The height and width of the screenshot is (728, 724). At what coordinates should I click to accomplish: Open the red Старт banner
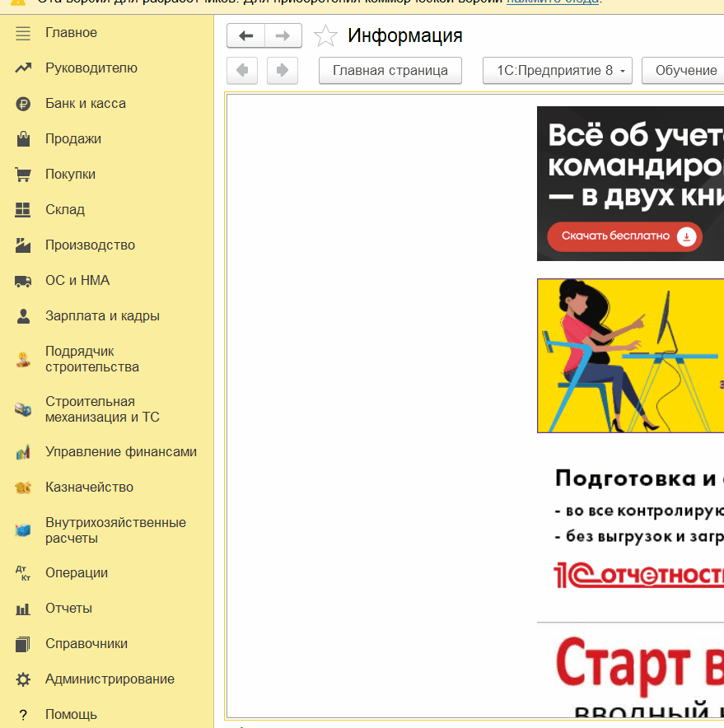coord(639,666)
